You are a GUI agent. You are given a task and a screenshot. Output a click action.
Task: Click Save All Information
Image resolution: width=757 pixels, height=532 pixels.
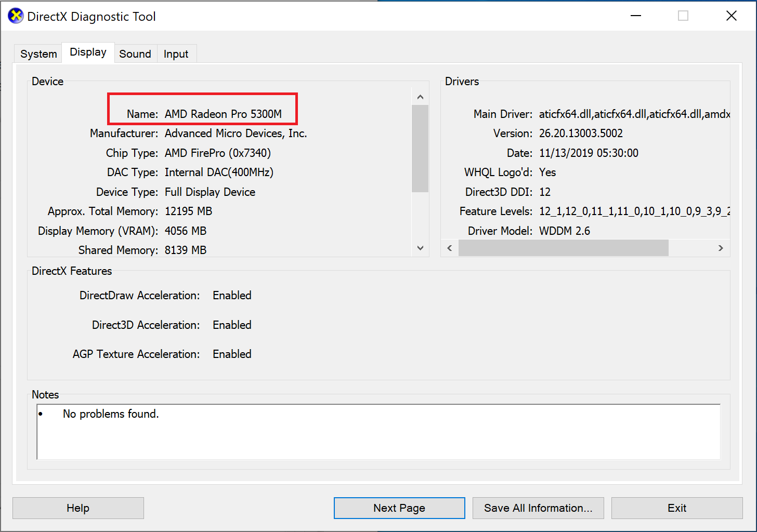[x=538, y=508]
